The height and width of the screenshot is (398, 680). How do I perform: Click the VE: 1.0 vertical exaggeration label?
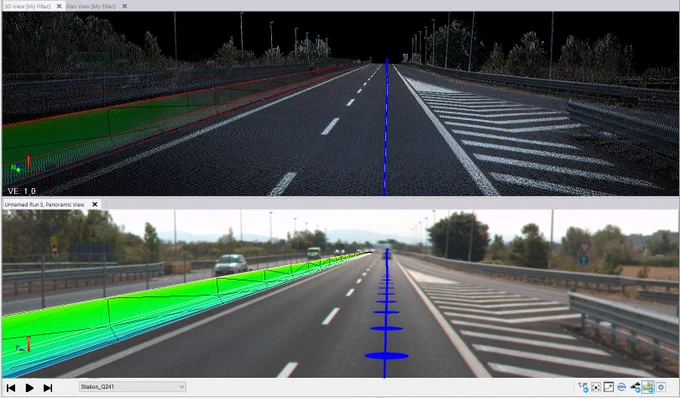pyautogui.click(x=21, y=191)
